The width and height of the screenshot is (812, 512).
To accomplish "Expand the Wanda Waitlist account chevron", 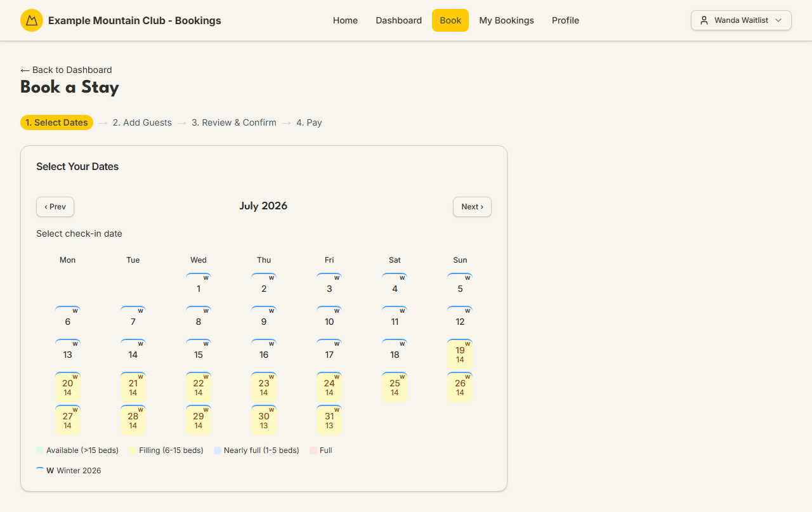I will point(778,20).
